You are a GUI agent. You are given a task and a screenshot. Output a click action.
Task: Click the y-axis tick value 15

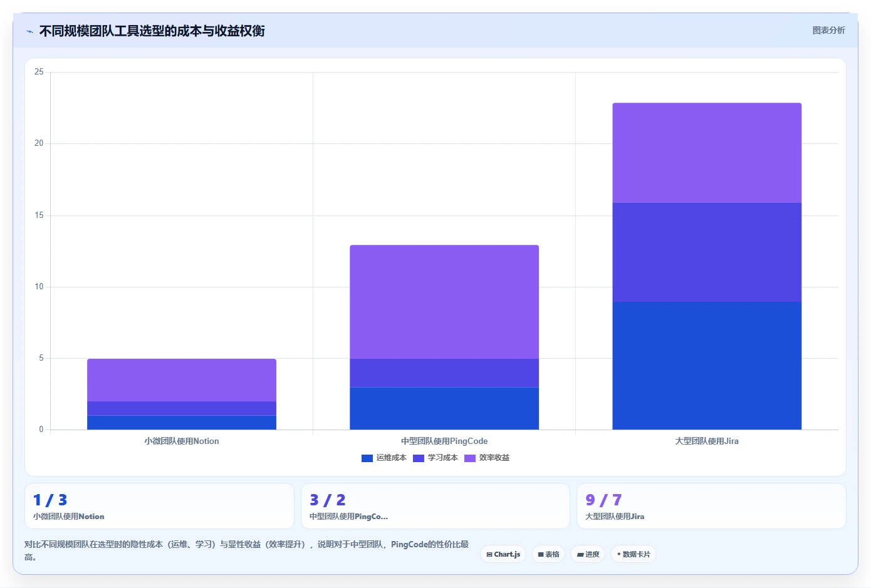39,215
